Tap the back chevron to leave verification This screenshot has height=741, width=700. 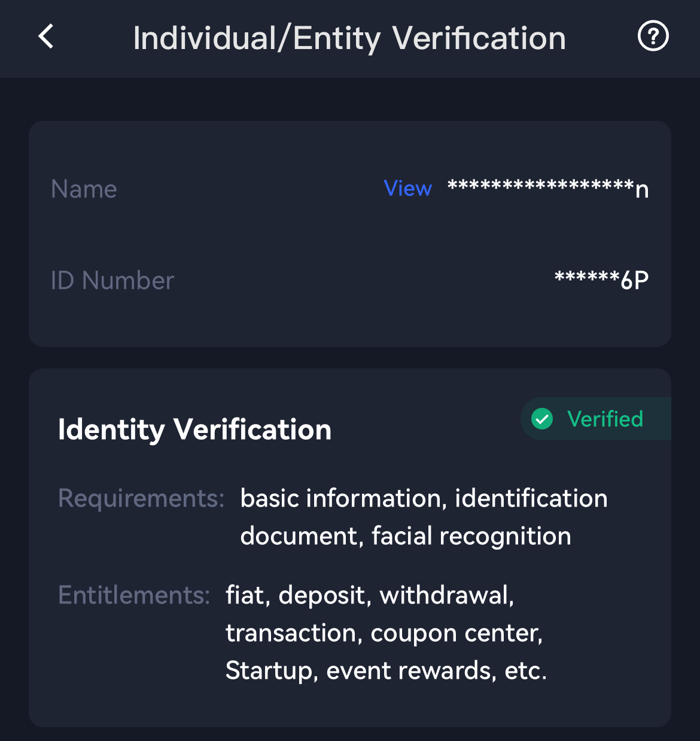tap(45, 36)
